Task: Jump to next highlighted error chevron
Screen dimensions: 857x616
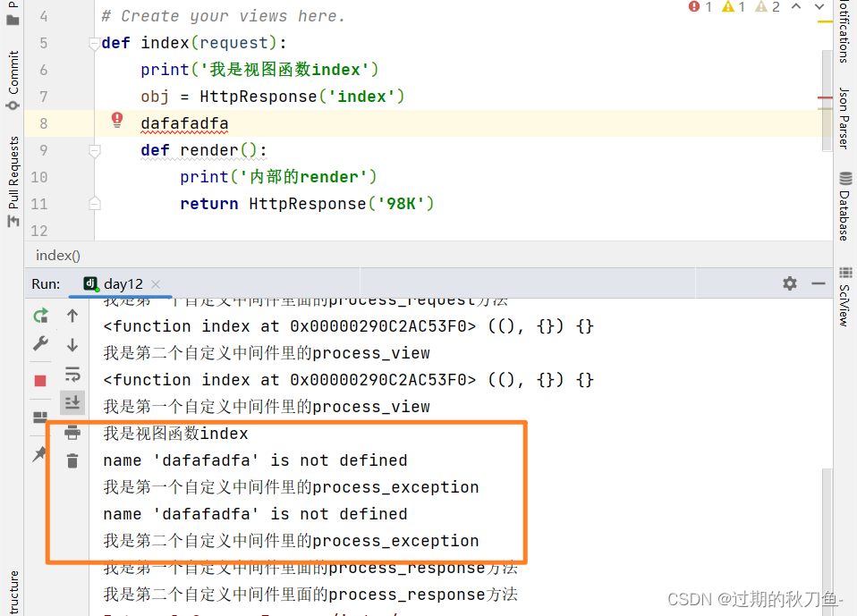Action: click(819, 7)
